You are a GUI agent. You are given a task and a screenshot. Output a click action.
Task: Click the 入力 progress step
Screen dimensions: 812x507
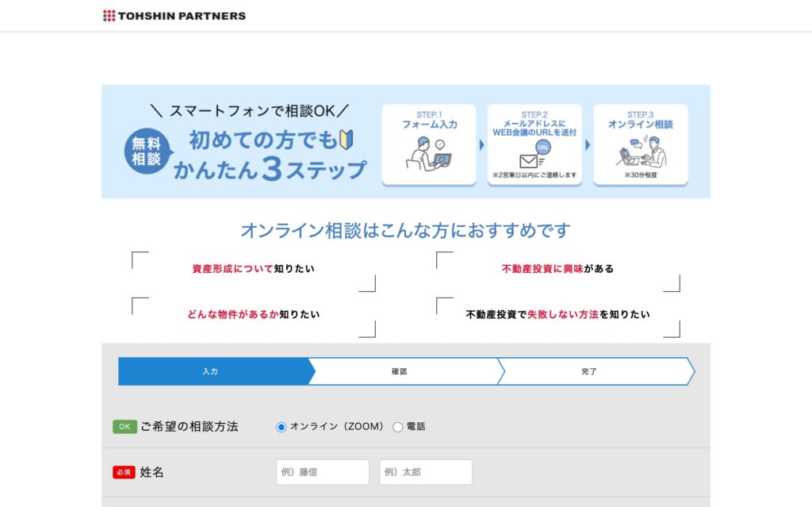pyautogui.click(x=210, y=371)
